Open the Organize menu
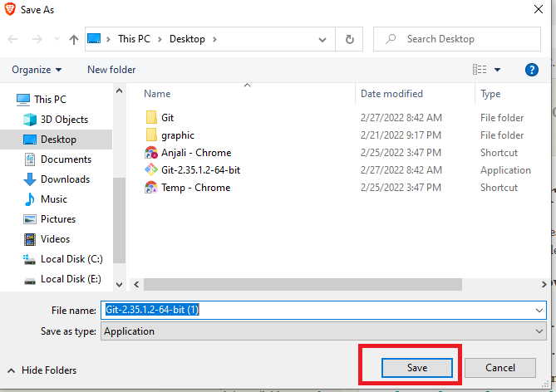The width and height of the screenshot is (556, 392). (x=37, y=70)
